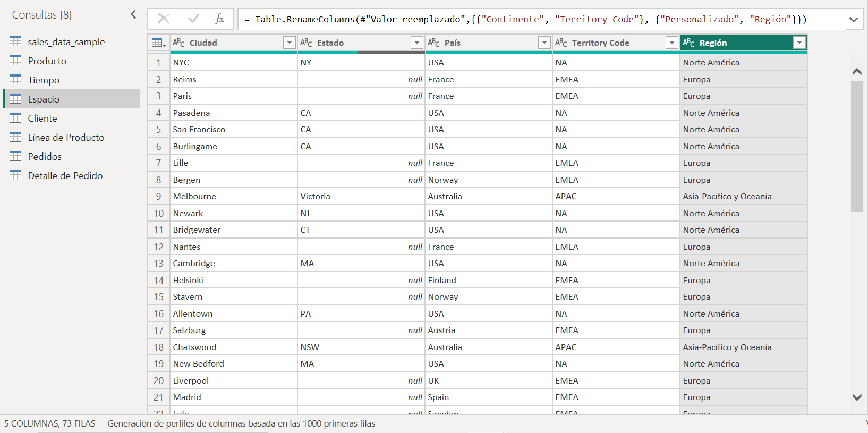Click the Consultas [8] pane title
868x433 pixels.
pos(42,15)
